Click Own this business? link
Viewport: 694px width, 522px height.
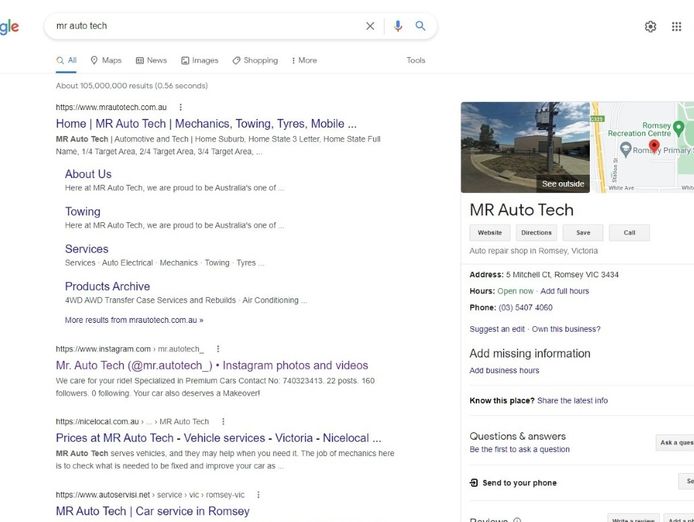pos(566,329)
